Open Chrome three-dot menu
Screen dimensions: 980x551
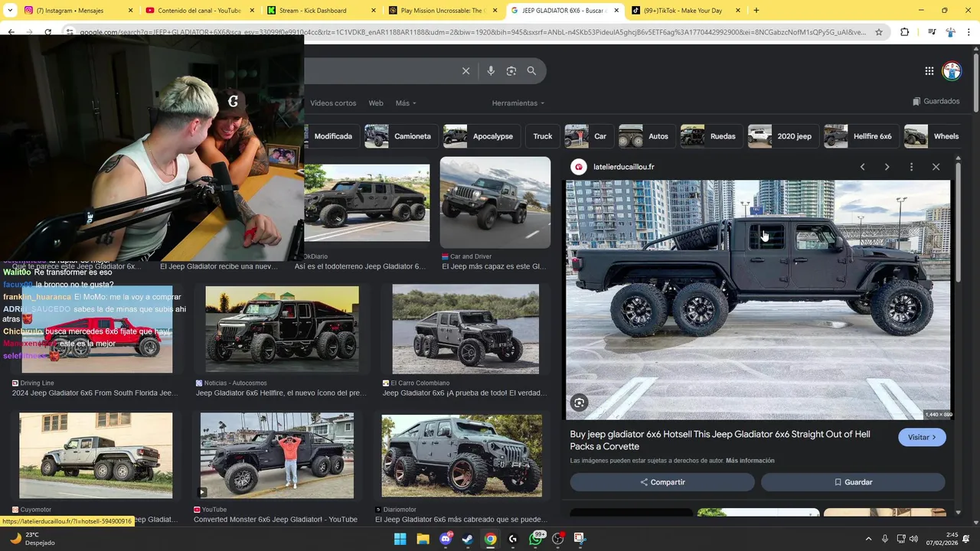point(969,32)
